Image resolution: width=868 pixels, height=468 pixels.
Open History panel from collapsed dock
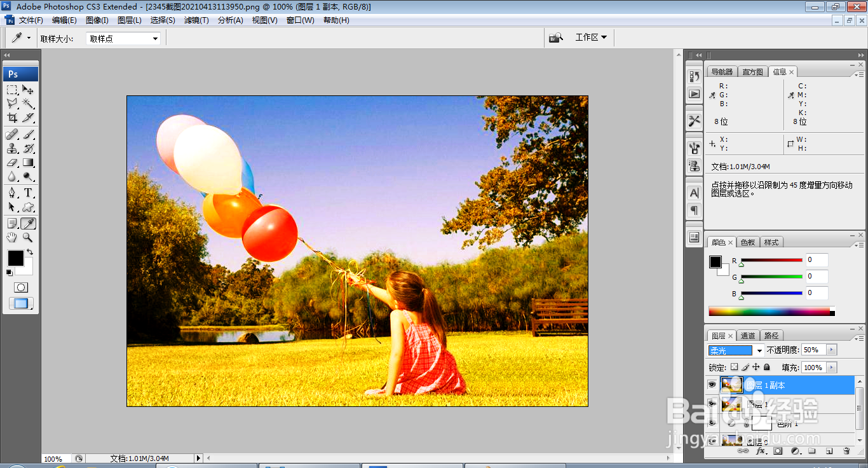[x=695, y=76]
